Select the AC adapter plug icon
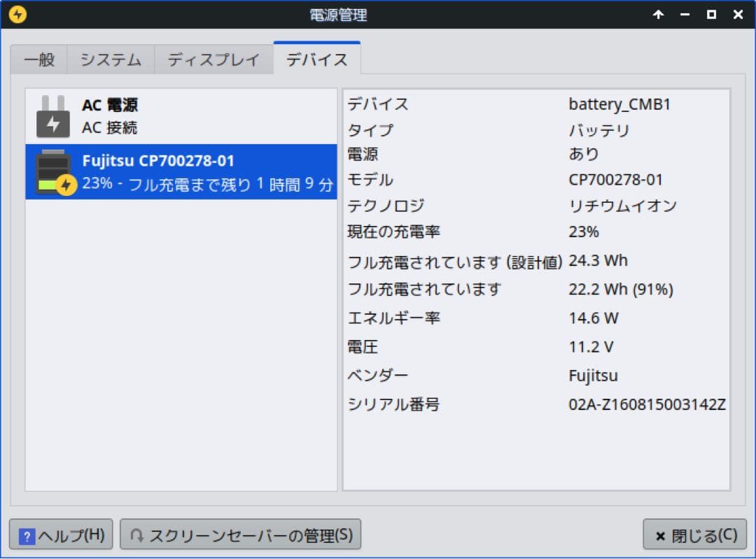 52,115
